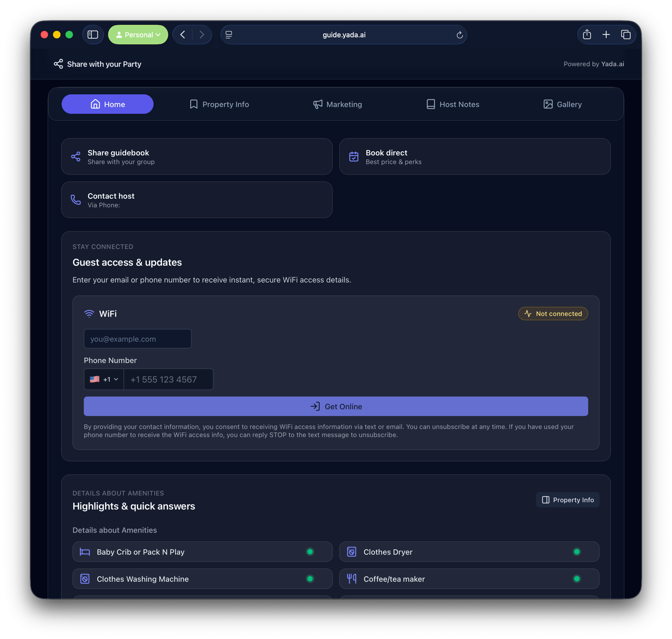Show the tab overview icon
This screenshot has height=639, width=672.
tap(625, 35)
